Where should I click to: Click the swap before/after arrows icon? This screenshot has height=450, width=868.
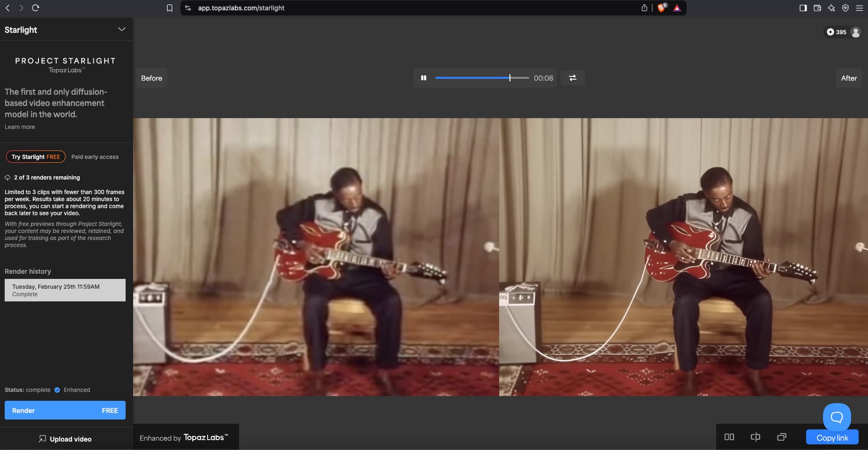(572, 78)
